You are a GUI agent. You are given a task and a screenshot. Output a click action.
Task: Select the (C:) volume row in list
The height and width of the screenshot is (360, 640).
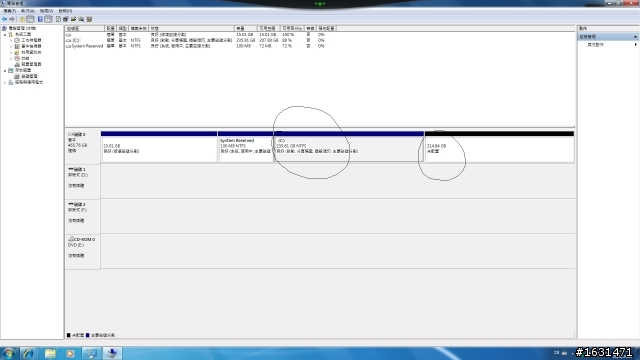196,40
